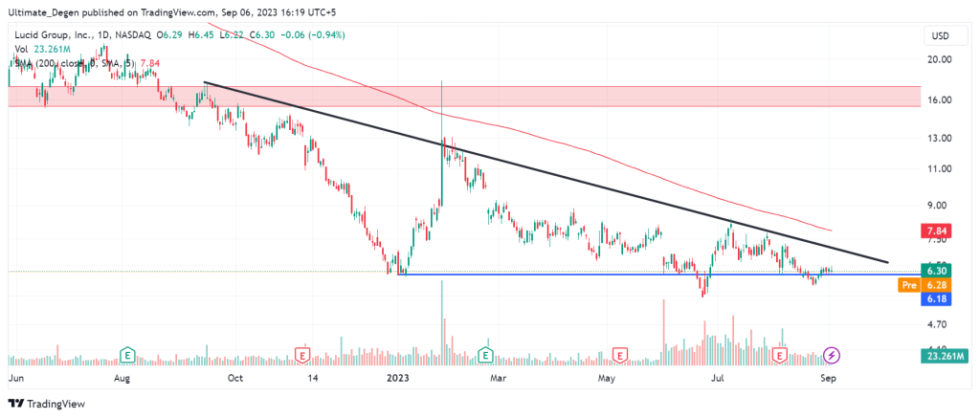
Task: Click the Aug date axis label
Action: (122, 378)
